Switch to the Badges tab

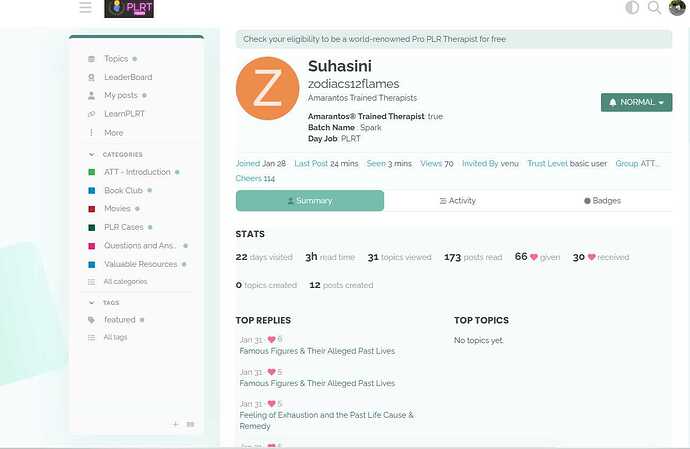pos(602,200)
